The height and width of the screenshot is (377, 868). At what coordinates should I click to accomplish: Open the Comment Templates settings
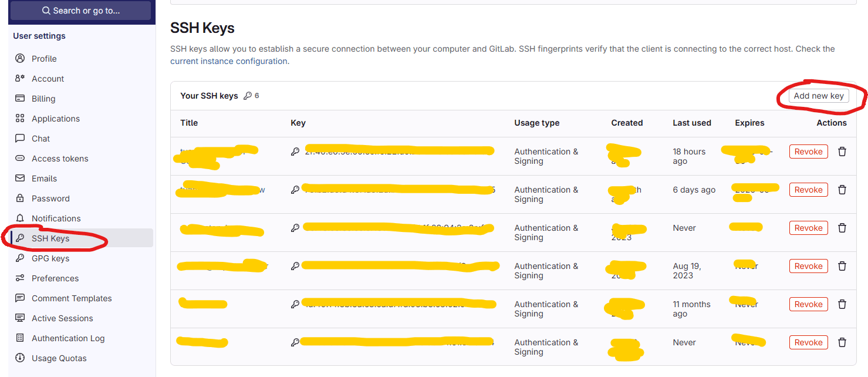point(72,298)
